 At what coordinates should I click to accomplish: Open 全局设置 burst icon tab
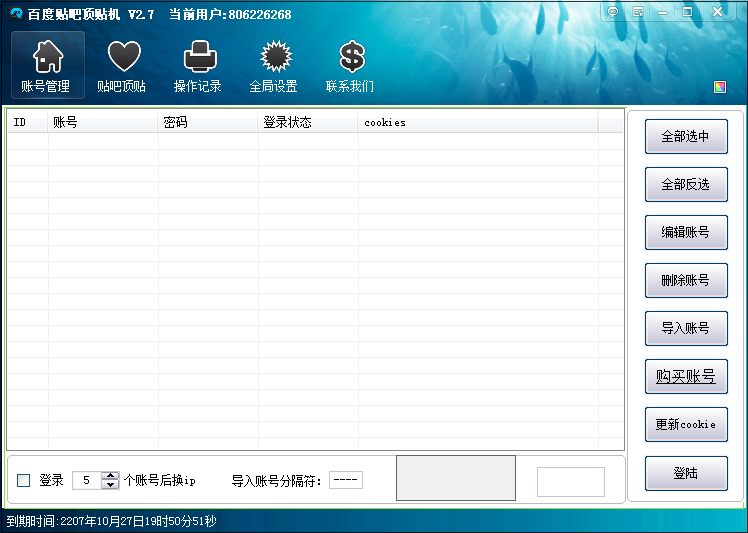[x=275, y=65]
